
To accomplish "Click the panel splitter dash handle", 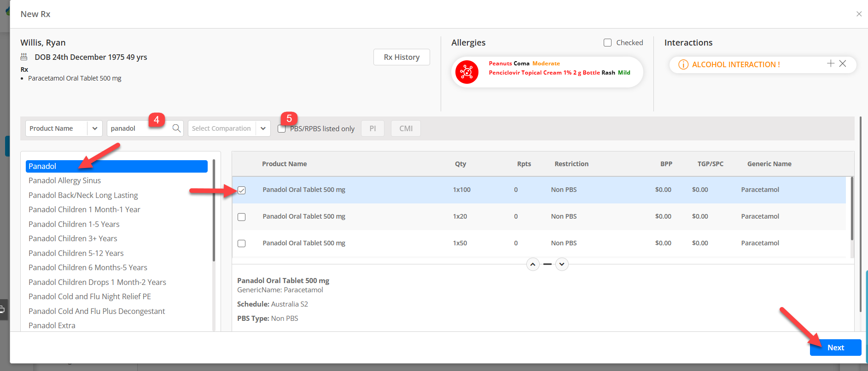I will click(x=547, y=264).
